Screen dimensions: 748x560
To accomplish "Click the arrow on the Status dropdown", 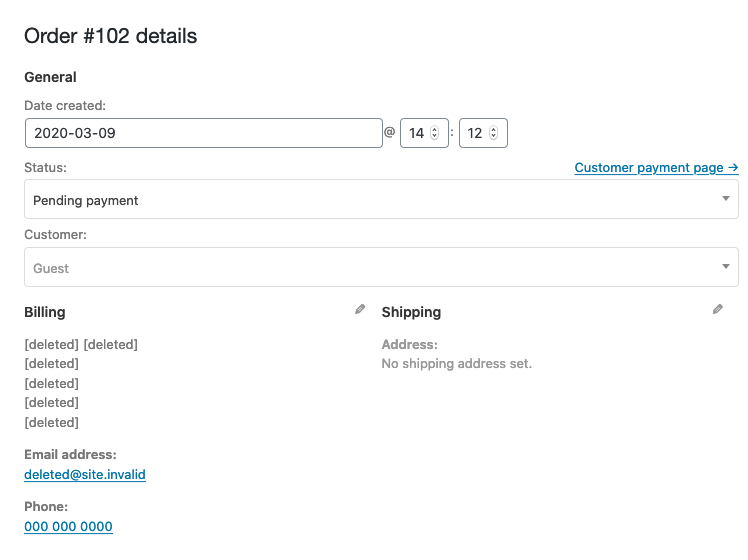I will [726, 198].
